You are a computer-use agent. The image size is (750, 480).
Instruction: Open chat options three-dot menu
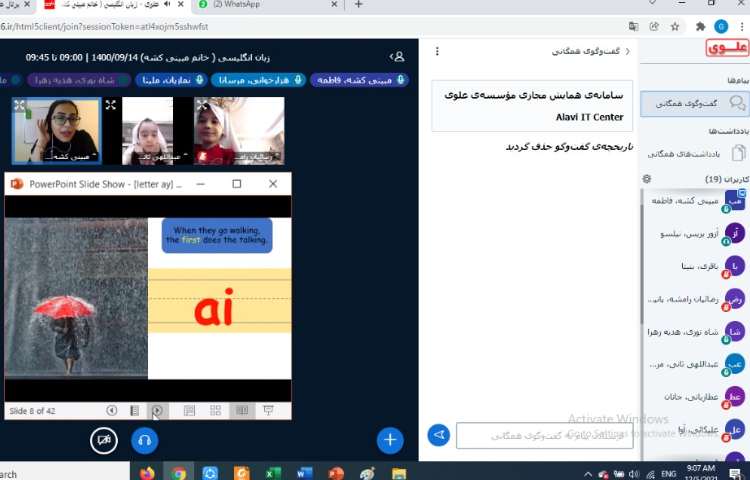(437, 50)
